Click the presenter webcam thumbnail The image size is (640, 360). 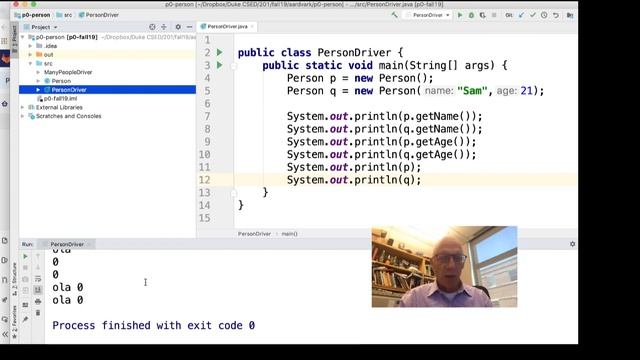(444, 267)
